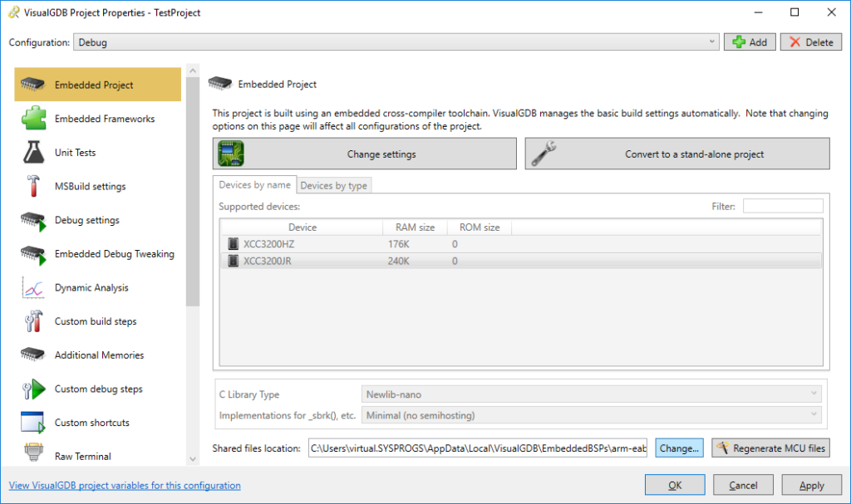This screenshot has height=504, width=851.
Task: Open the Embedded Frameworks section
Action: coord(113,119)
